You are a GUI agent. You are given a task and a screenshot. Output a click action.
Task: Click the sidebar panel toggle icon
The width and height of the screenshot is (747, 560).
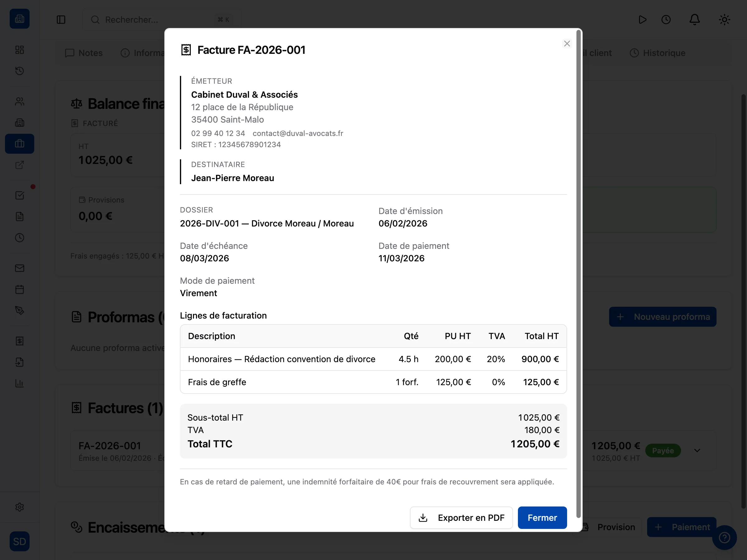coord(61,20)
